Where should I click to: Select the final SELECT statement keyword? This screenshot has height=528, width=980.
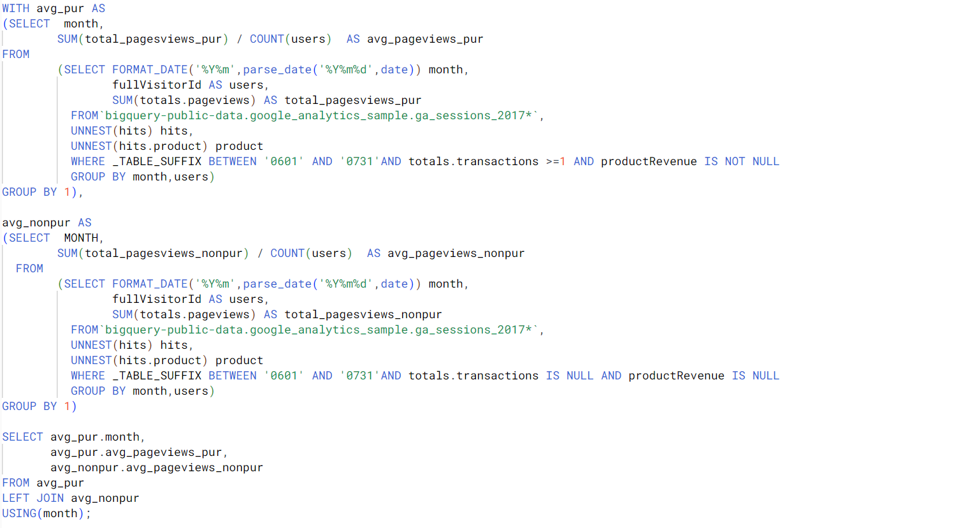(22, 437)
